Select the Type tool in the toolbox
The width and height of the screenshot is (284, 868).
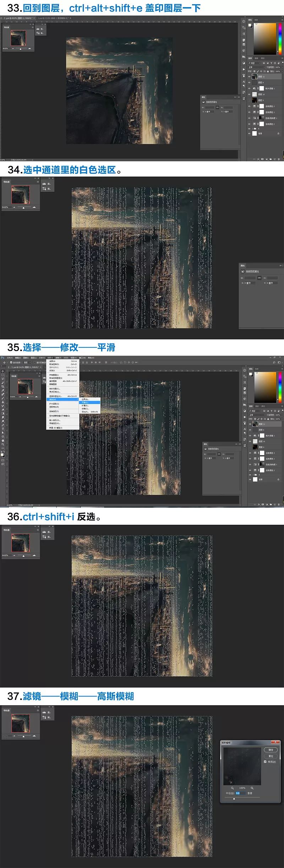[3, 429]
